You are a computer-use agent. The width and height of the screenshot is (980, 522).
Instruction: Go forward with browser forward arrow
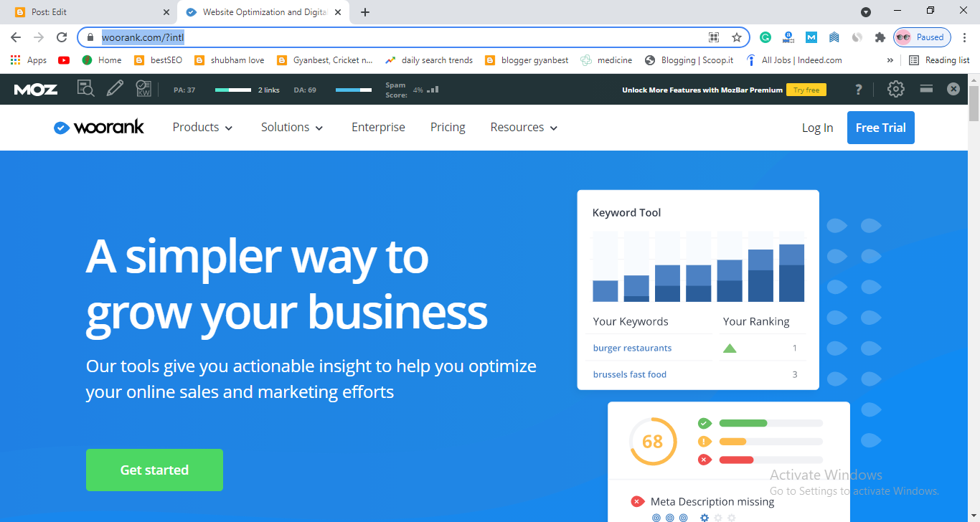coord(39,37)
